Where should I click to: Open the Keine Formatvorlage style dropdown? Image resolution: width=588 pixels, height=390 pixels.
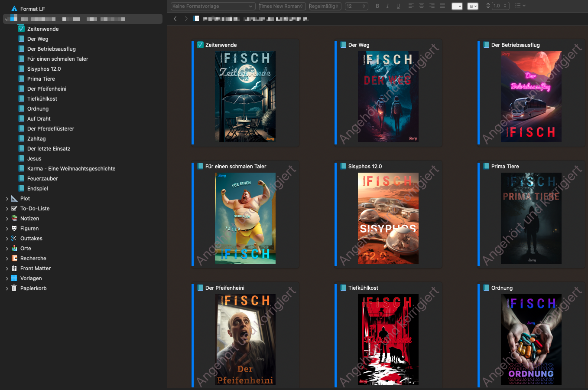click(x=212, y=6)
